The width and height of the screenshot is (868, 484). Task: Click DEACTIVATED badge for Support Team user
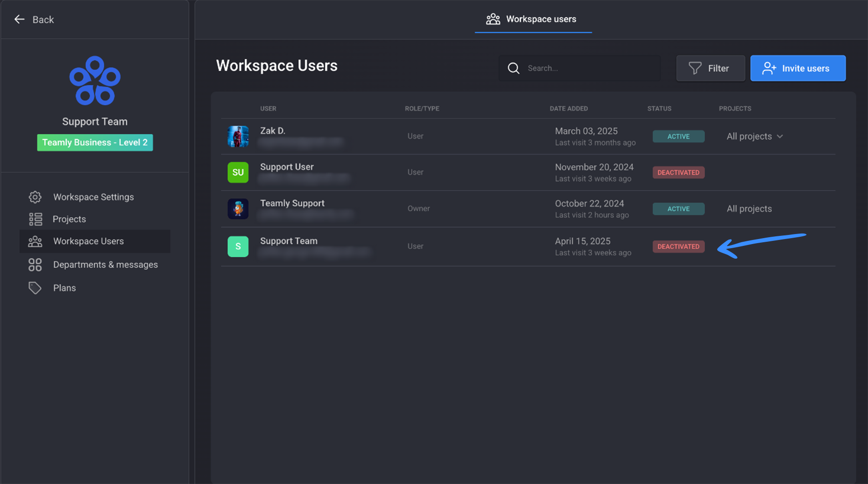678,246
